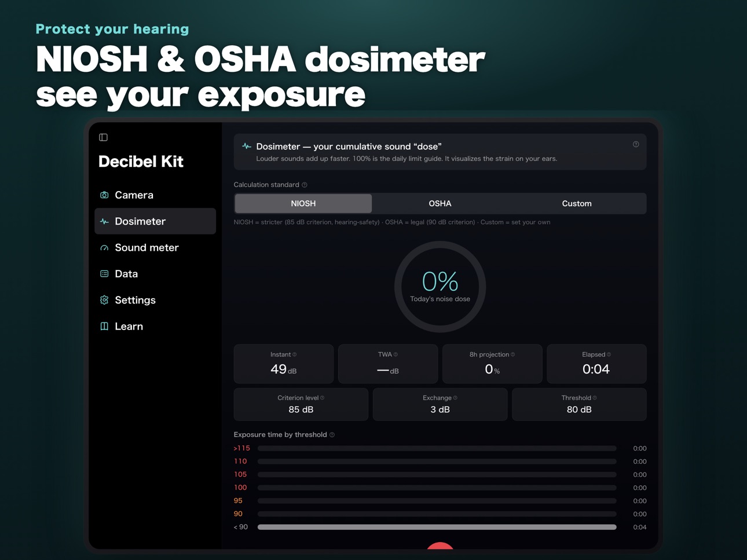The image size is (747, 560).
Task: Click the 100 dB threshold label
Action: coord(240,488)
